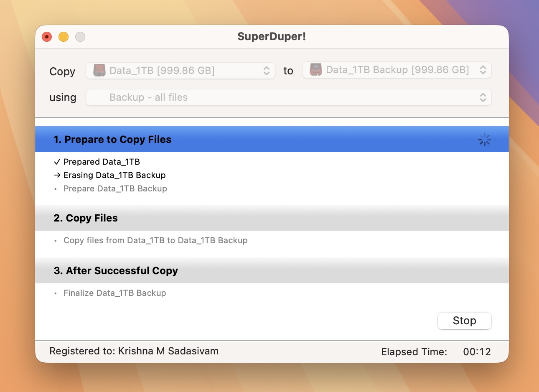Screen dimensions: 539x392
Task: Click "Copy files from Data_1TB to Data_1TB Backup"
Action: [x=155, y=240]
